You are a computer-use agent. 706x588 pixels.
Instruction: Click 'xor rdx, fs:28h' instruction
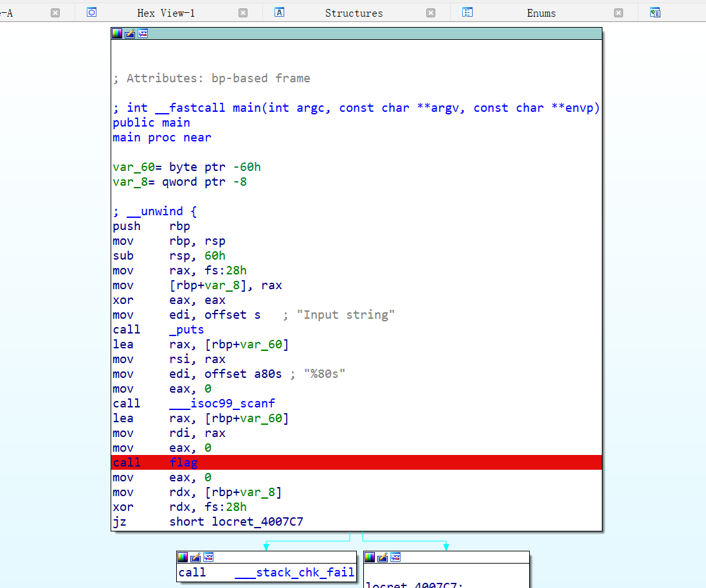point(179,507)
